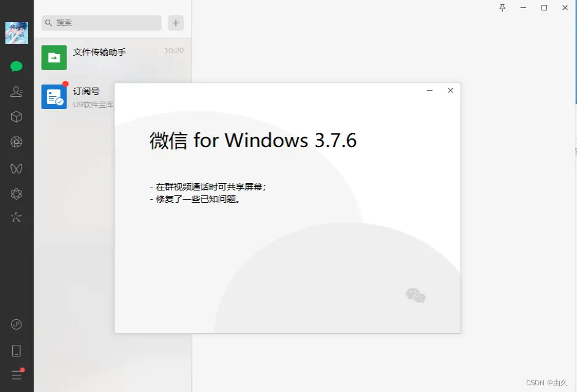Click the plus button beside search
577x392 pixels.
pyautogui.click(x=176, y=23)
